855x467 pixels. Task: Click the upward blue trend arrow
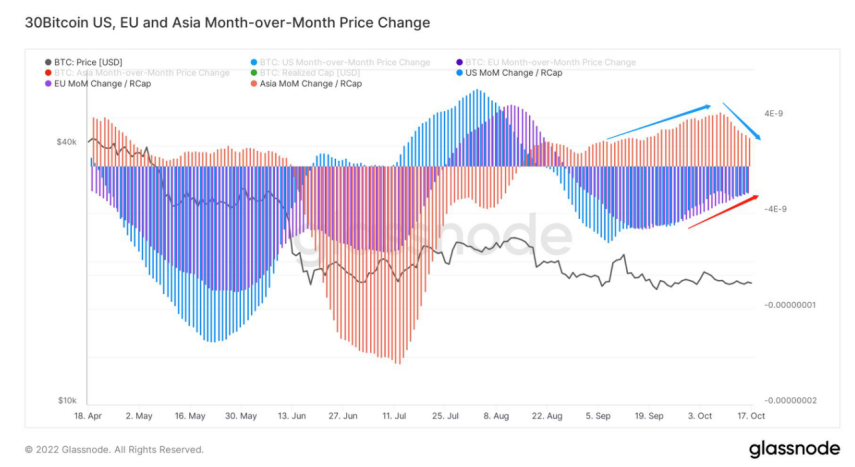658,120
